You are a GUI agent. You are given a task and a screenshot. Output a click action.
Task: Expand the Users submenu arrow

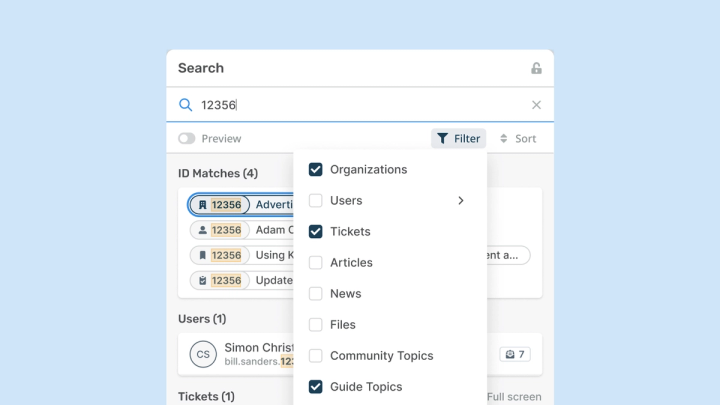click(461, 201)
